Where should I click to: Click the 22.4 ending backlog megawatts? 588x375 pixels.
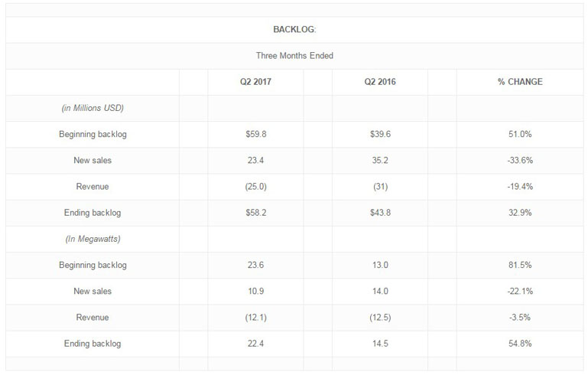[255, 344]
